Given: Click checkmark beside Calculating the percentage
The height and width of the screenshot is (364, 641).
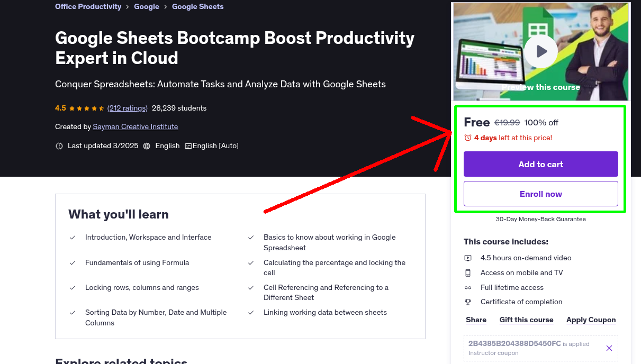Looking at the screenshot, I should (251, 263).
